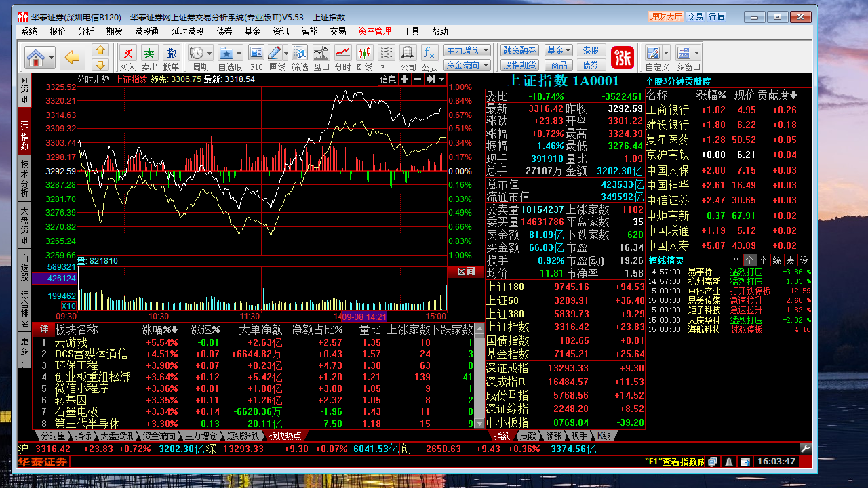Toggle the X10 volume scale button

click(x=68, y=306)
